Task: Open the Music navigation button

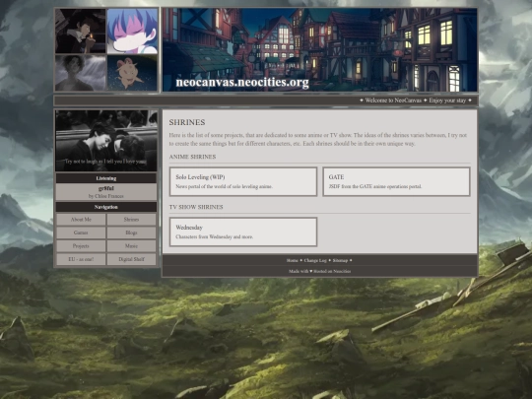Action: pyautogui.click(x=131, y=246)
